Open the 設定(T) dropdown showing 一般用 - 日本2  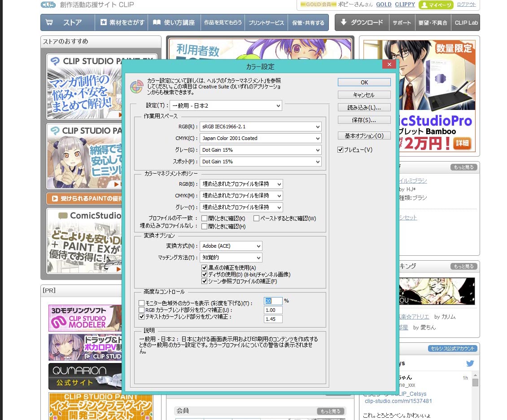(226, 106)
